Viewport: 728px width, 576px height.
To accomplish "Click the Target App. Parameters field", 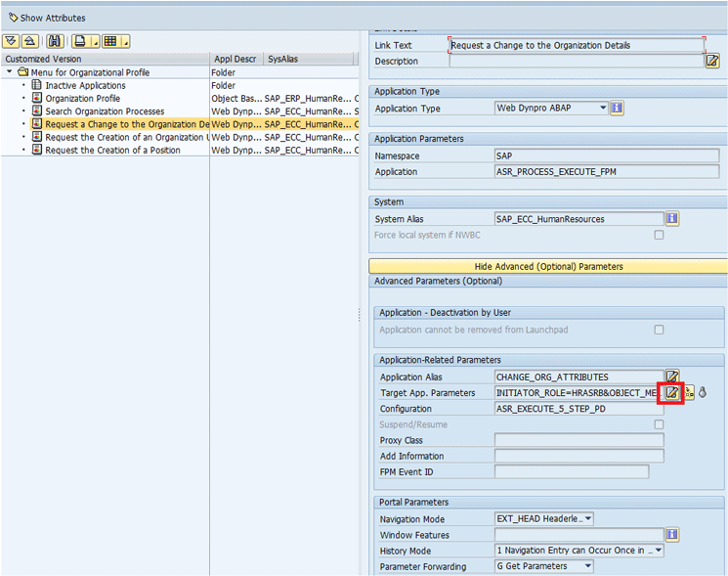I will tap(577, 392).
